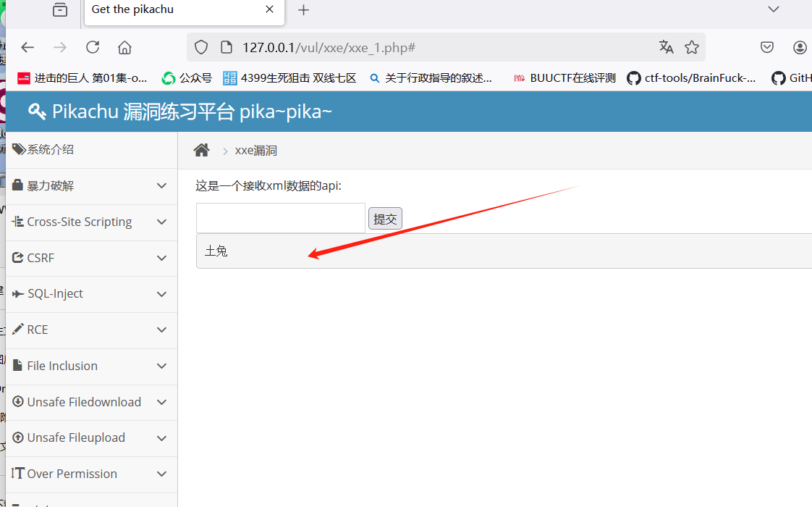Open the Firefox View icon beside tabs
This screenshot has width=812, height=507.
coord(60,9)
